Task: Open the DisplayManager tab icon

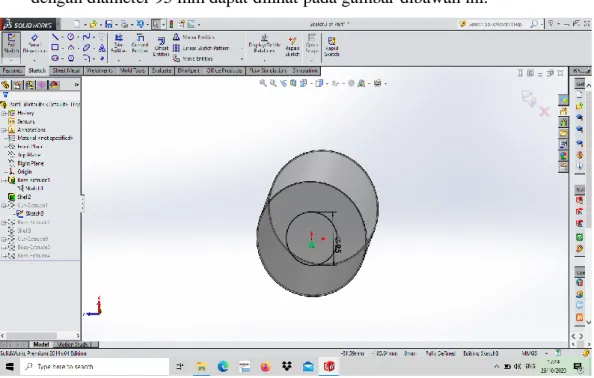Action: click(54, 85)
